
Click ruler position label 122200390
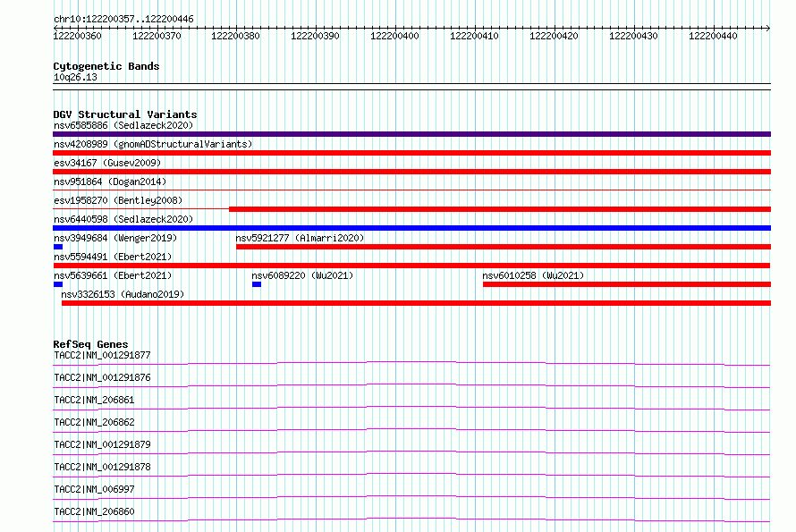[x=315, y=36]
